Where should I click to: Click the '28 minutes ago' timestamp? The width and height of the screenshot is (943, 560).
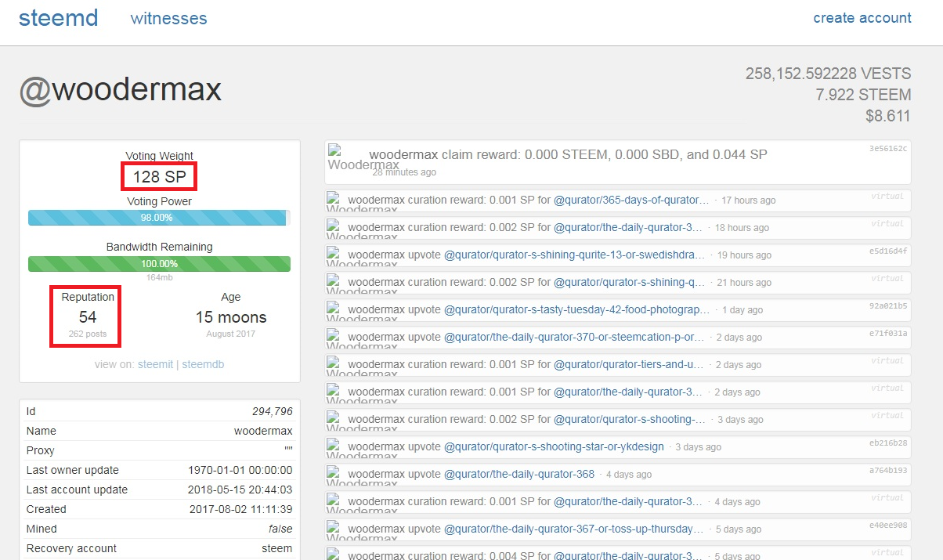click(404, 172)
